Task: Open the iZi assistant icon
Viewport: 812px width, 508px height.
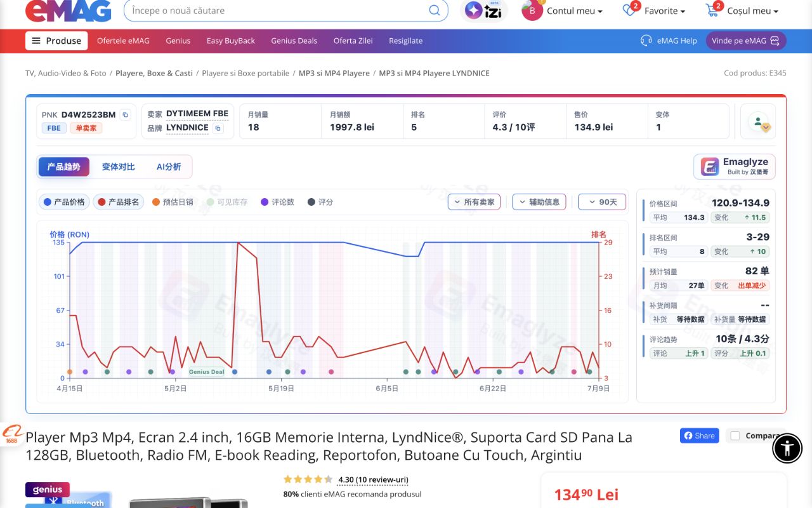Action: pos(484,10)
